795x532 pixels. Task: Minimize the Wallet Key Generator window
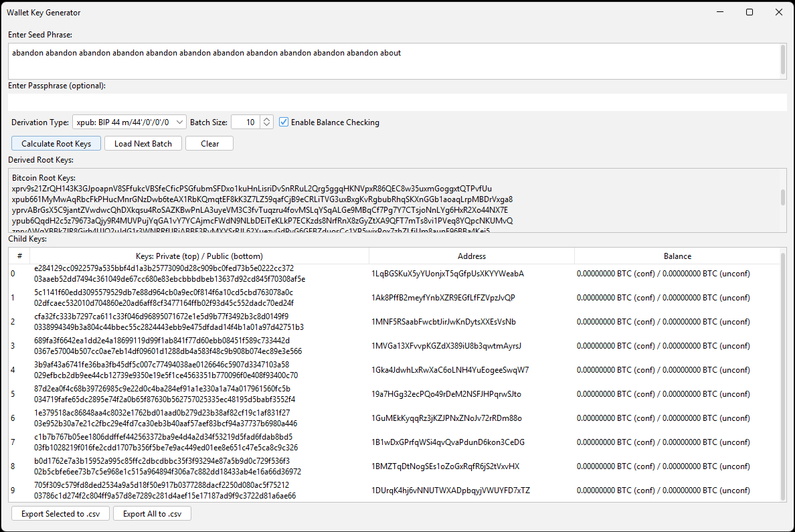719,12
